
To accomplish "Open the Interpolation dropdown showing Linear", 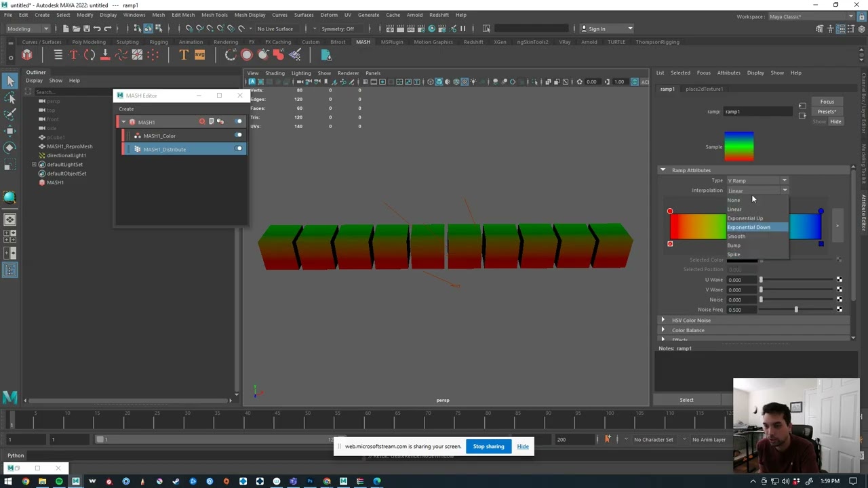I will [757, 190].
